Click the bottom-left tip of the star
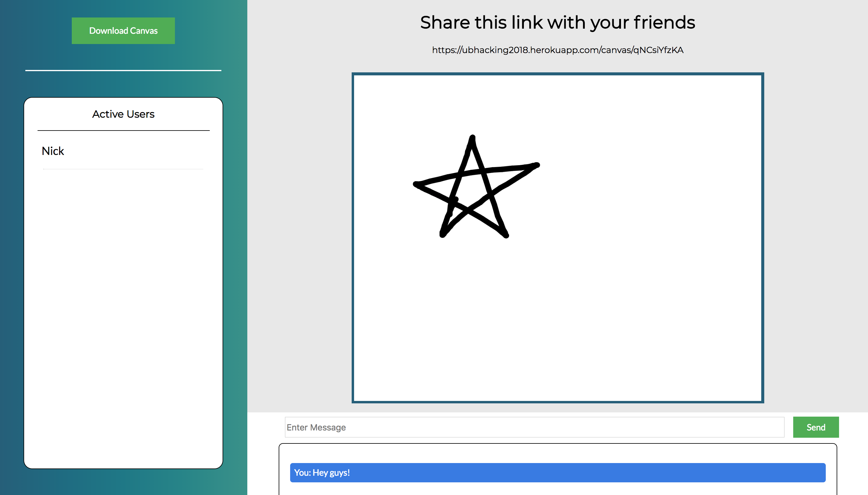 tap(442, 234)
